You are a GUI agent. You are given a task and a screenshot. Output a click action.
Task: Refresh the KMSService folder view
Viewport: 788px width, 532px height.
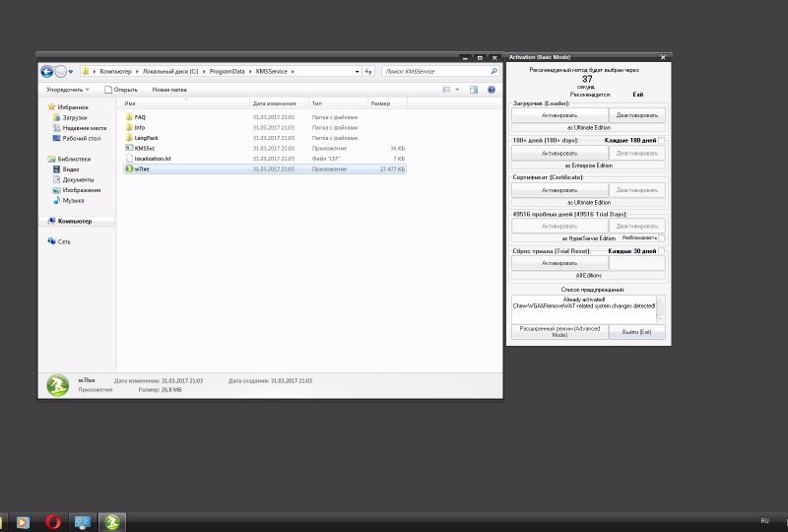(368, 72)
